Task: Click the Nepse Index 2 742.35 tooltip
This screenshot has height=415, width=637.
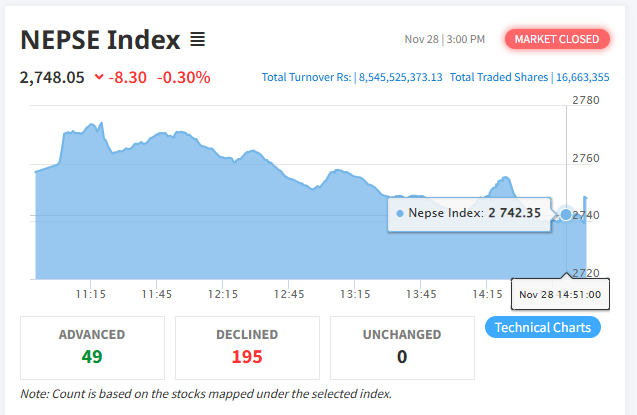Action: tap(469, 214)
